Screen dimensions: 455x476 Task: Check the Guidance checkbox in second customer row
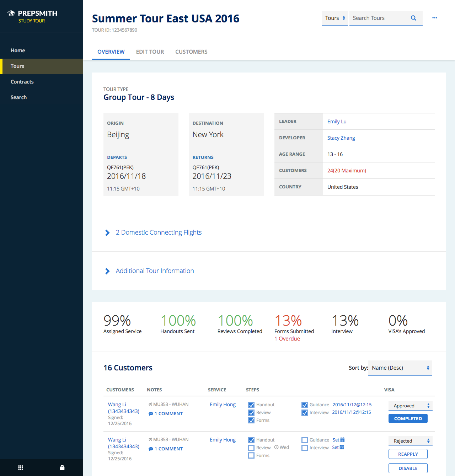click(305, 440)
